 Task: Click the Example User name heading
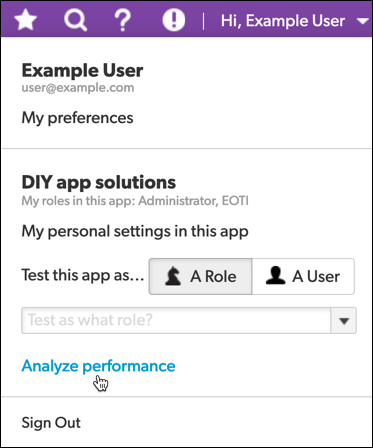coord(82,70)
